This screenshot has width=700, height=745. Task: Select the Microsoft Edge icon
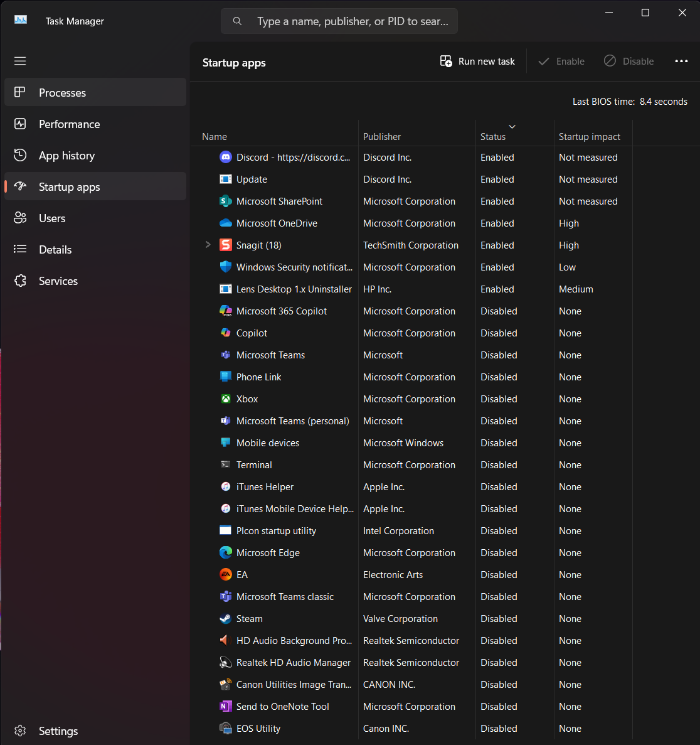pos(226,553)
